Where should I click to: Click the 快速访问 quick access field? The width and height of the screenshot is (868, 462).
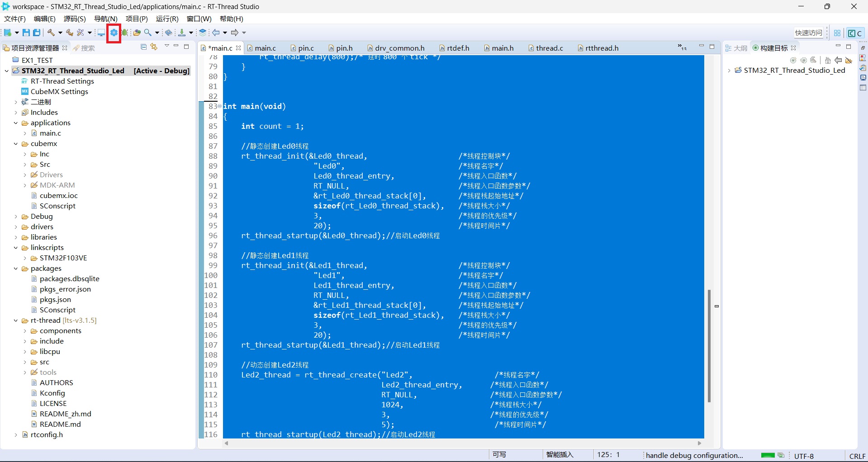click(x=809, y=33)
